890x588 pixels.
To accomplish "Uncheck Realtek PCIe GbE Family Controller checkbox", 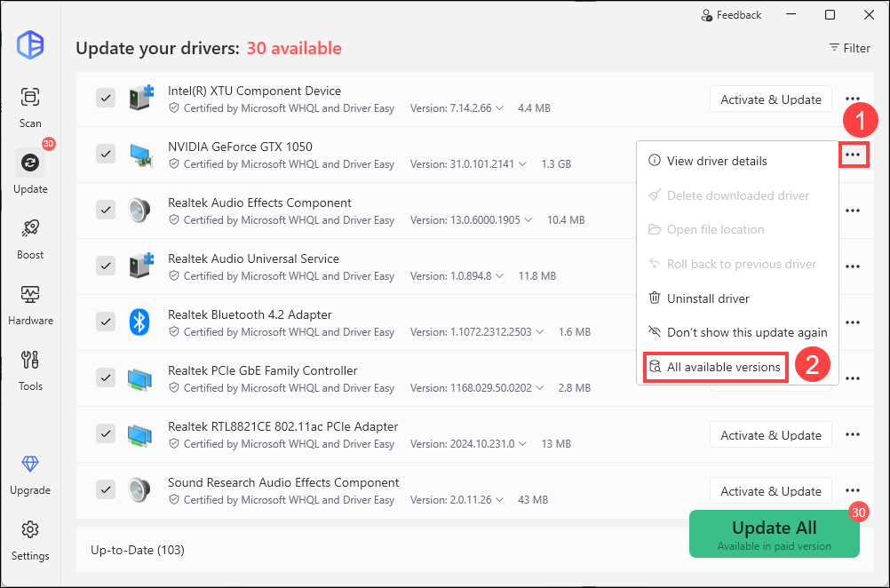I will [106, 377].
